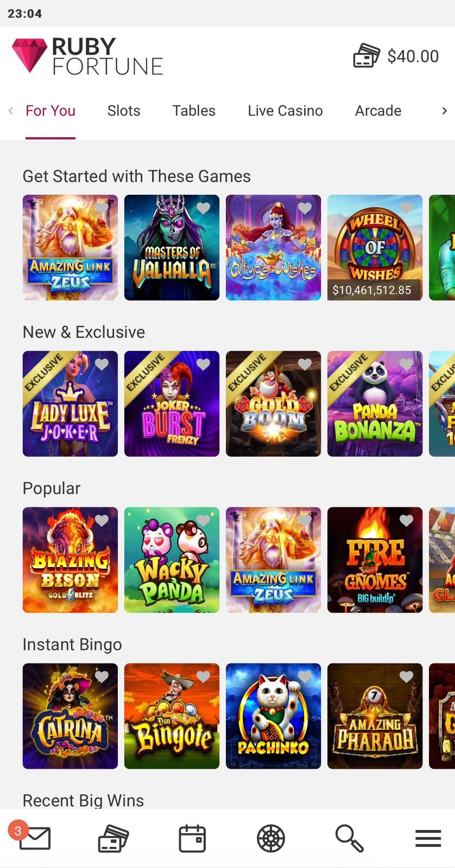
Task: Launch the Blazing Bison Gold Blitz game
Action: [70, 560]
